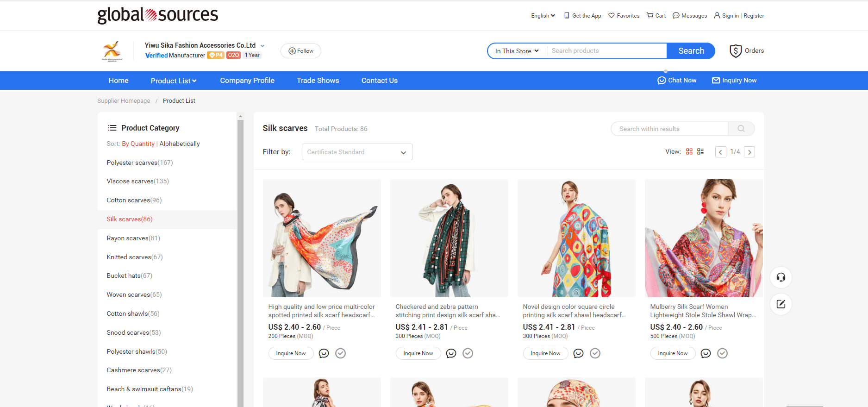Click the Register link
Image resolution: width=868 pixels, height=407 pixels.
coord(754,16)
